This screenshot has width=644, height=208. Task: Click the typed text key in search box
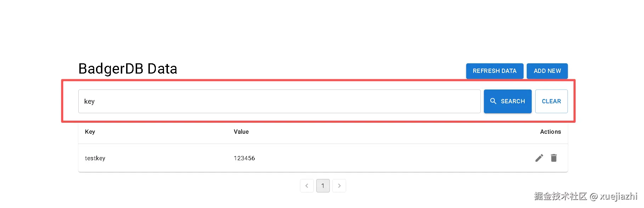point(89,102)
